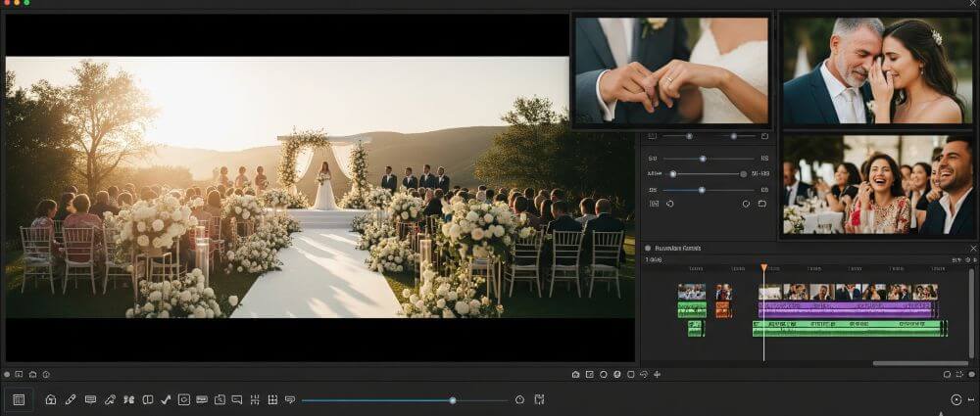Click the grid panel button at bottom-left corner
980x416 pixels.
tap(19, 399)
